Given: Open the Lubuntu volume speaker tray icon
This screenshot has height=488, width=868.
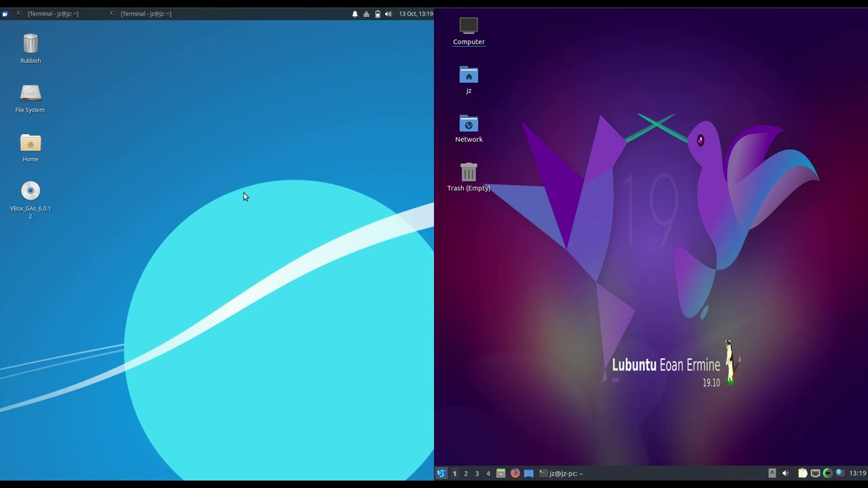Looking at the screenshot, I should [785, 473].
